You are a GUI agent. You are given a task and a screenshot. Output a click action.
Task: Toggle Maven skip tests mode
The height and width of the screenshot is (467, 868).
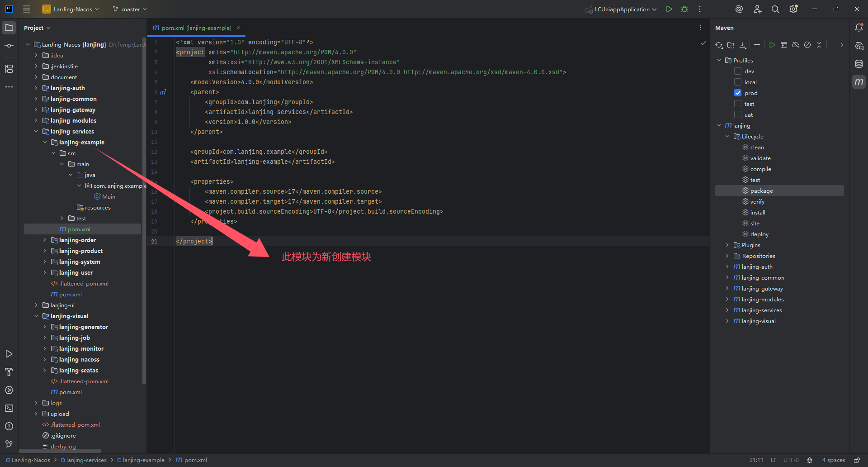click(807, 45)
